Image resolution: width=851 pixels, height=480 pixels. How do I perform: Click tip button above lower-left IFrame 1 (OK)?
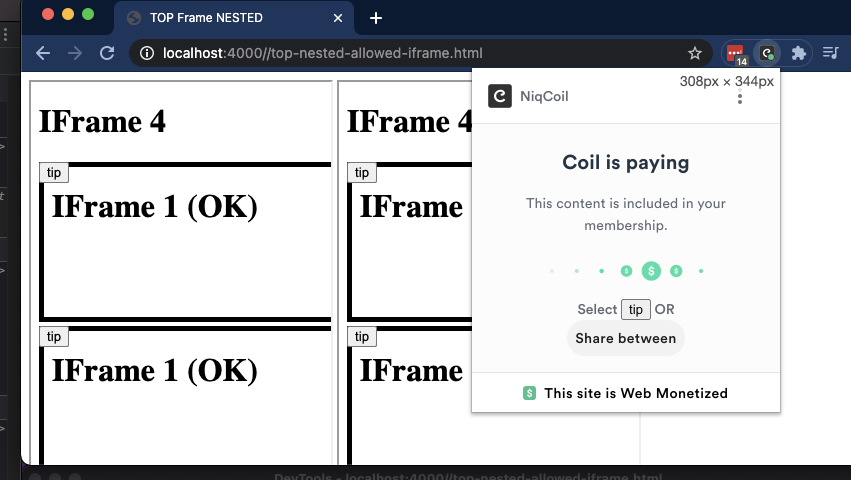54,337
